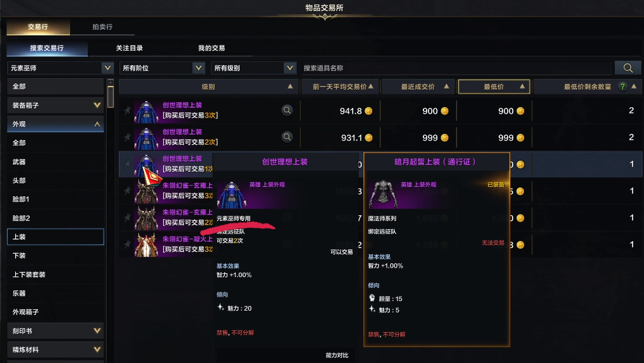Viewport: 644px width, 363px height.
Task: Open the green question mark help icon
Action: [623, 86]
